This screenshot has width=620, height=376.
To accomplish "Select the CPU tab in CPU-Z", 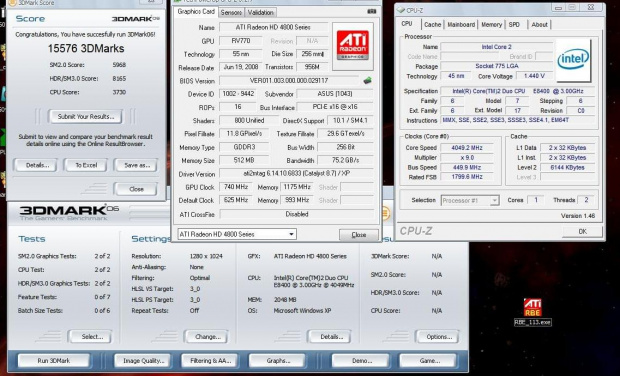I will pyautogui.click(x=407, y=24).
